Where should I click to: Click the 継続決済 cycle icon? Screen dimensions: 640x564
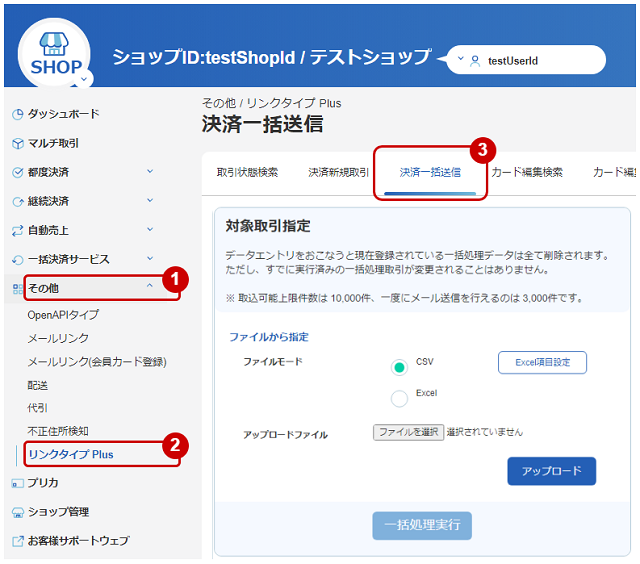[17, 202]
